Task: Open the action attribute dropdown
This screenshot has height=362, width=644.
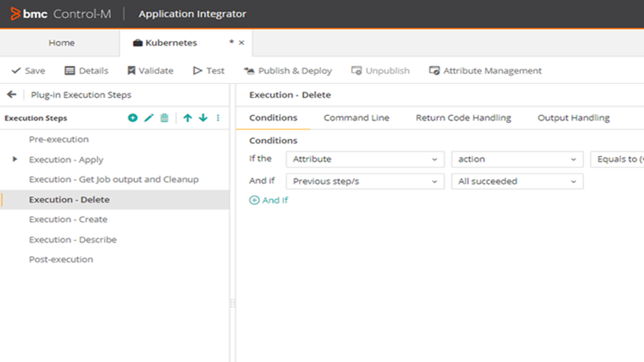Action: [517, 160]
